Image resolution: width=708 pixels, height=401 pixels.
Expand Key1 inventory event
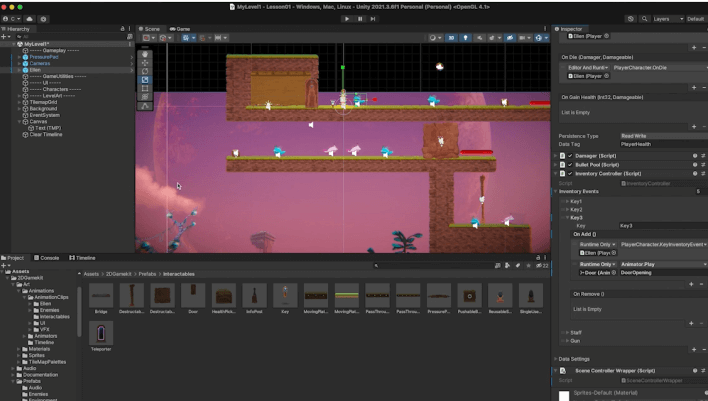[x=567, y=201]
